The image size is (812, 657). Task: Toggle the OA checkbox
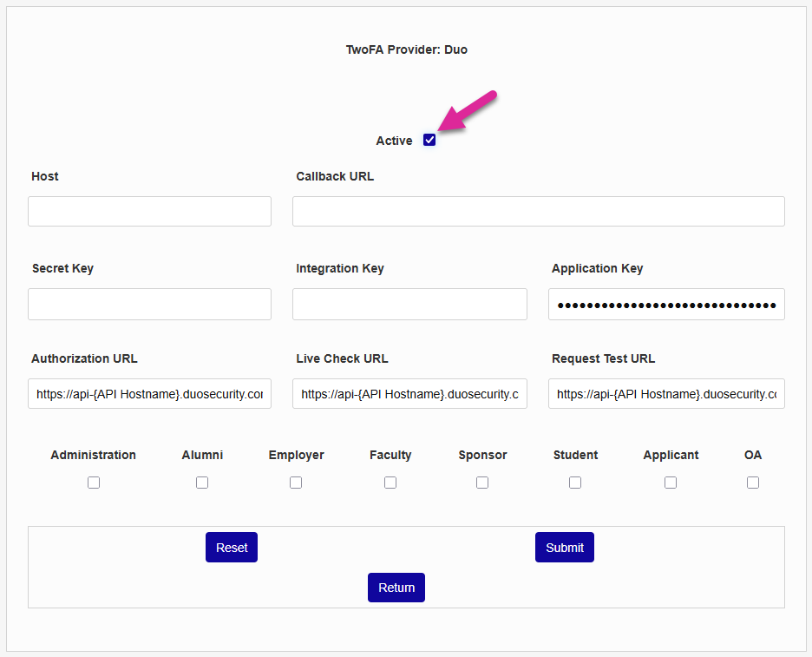(x=753, y=483)
